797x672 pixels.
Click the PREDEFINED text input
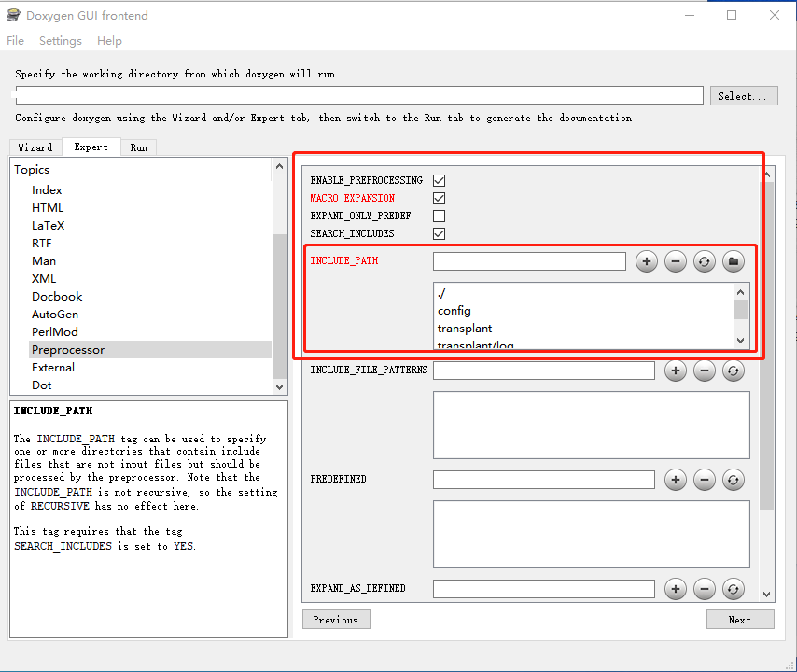pos(544,480)
